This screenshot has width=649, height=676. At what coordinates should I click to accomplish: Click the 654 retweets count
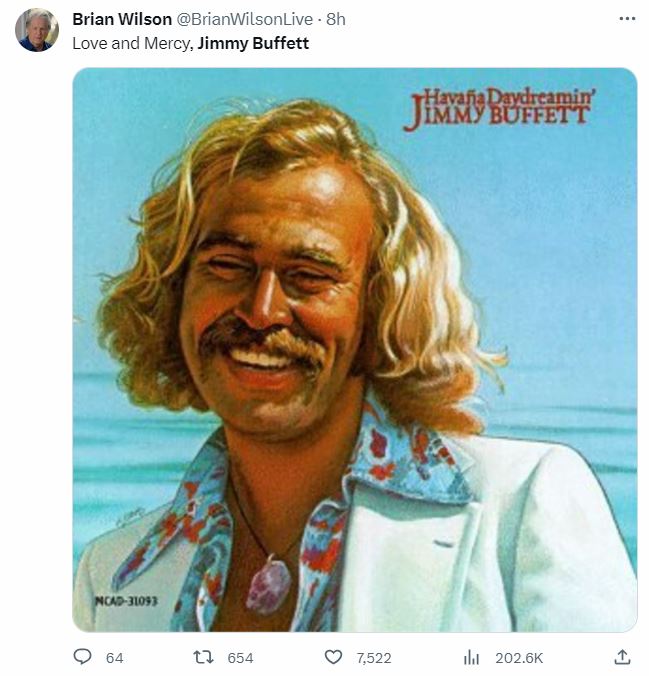[240, 658]
